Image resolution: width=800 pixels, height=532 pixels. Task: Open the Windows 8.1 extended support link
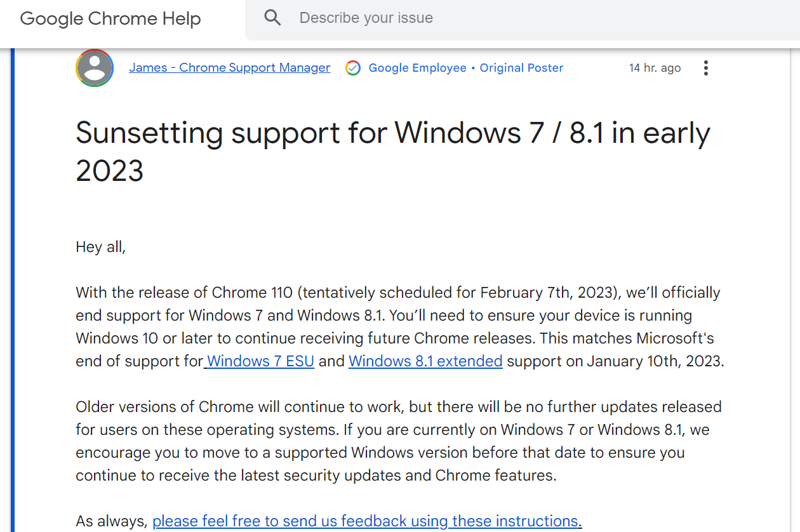(x=425, y=361)
